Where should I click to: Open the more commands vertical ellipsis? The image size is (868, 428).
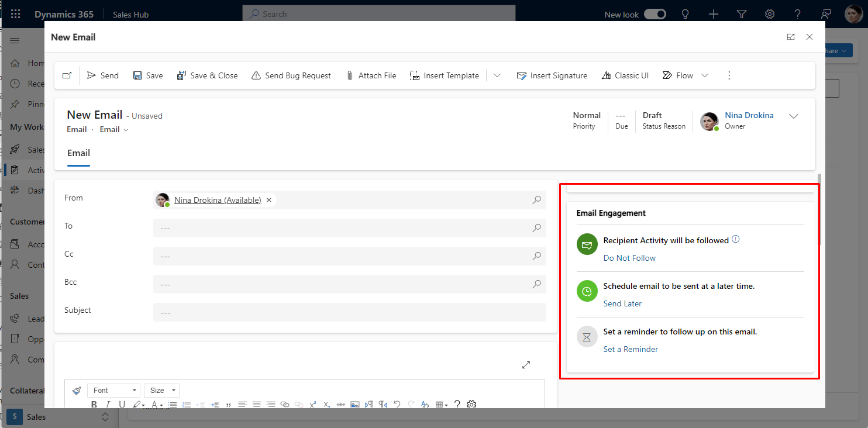pos(729,75)
